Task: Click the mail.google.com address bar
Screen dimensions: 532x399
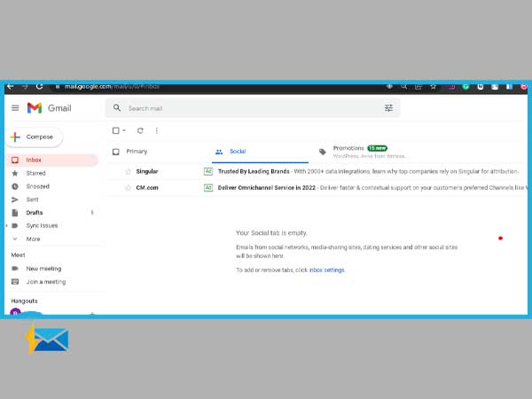Action: point(112,87)
